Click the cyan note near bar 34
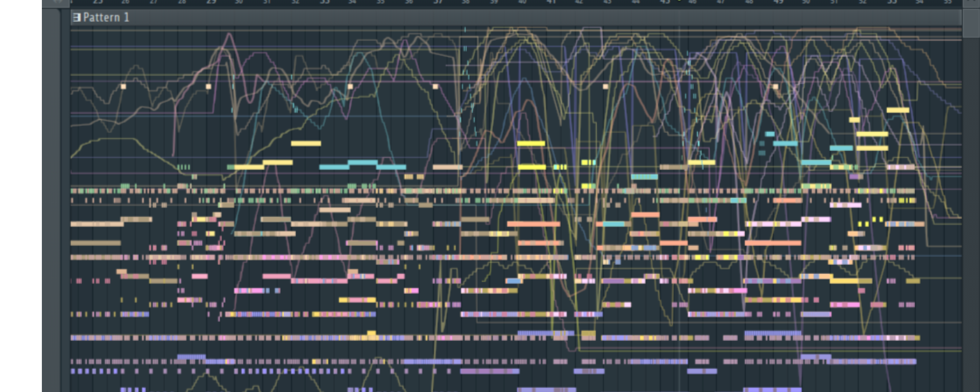The width and height of the screenshot is (980, 392). [x=362, y=163]
